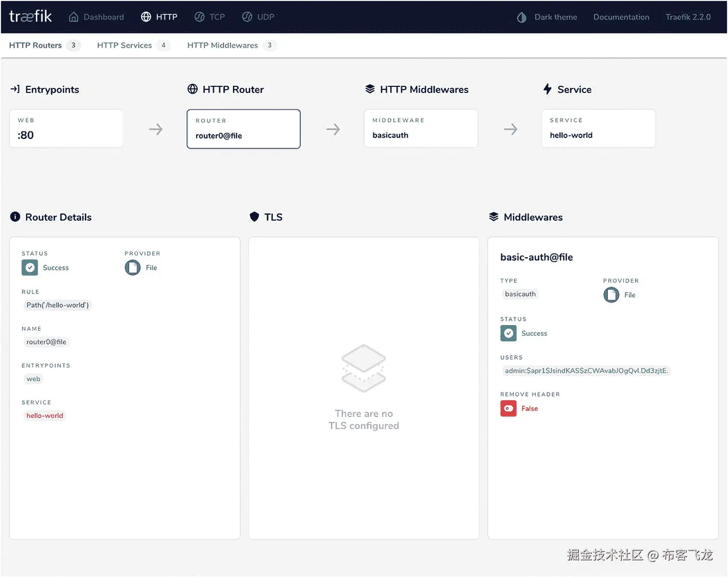
Task: Click the UDP icon in navbar
Action: pos(247,17)
